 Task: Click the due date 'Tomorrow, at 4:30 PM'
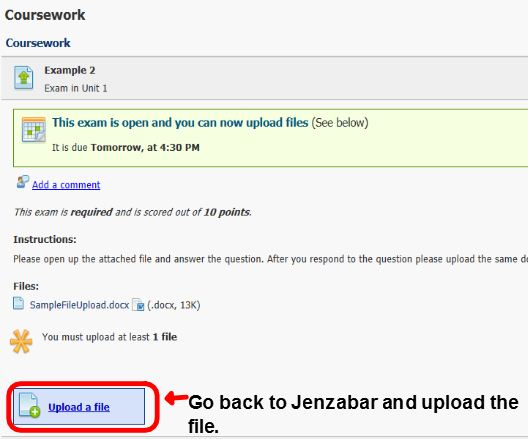click(x=145, y=147)
